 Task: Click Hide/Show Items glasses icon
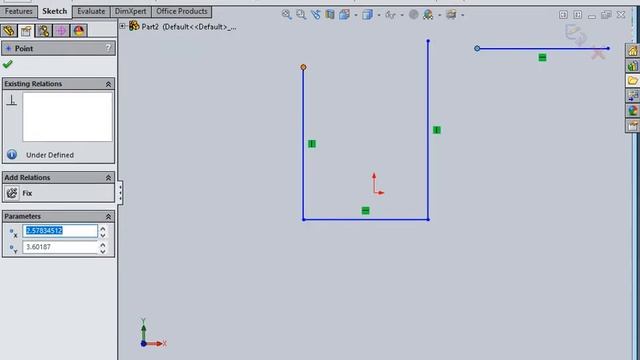pos(390,15)
